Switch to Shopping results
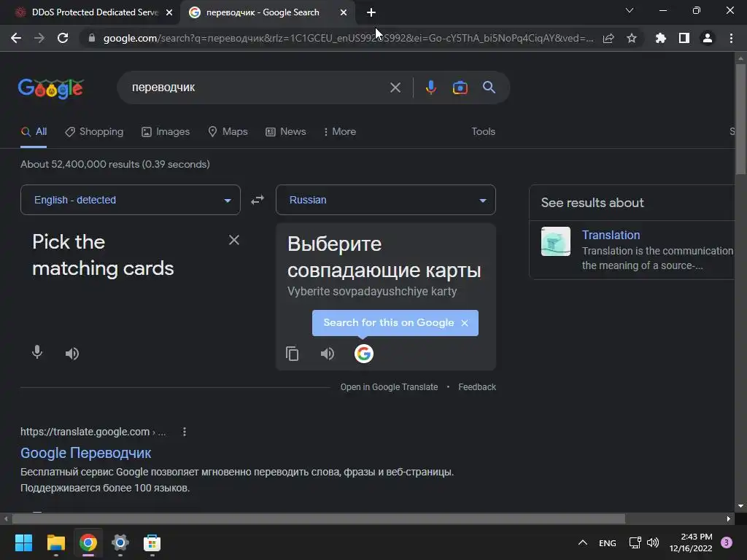747x560 pixels. coord(94,132)
